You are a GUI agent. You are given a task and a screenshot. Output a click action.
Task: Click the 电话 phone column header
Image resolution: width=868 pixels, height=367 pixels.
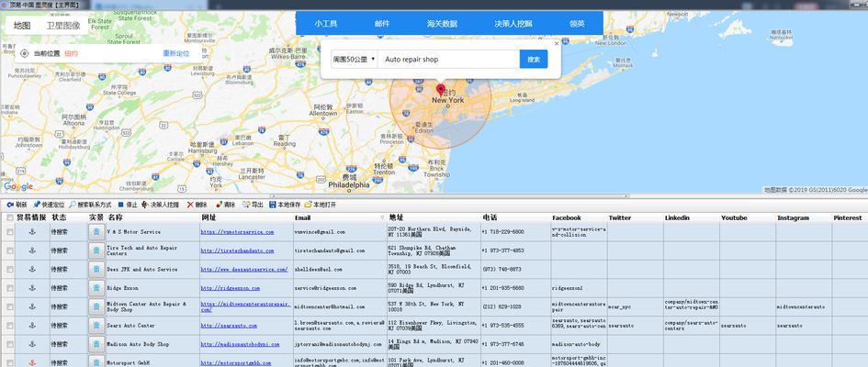[490, 217]
